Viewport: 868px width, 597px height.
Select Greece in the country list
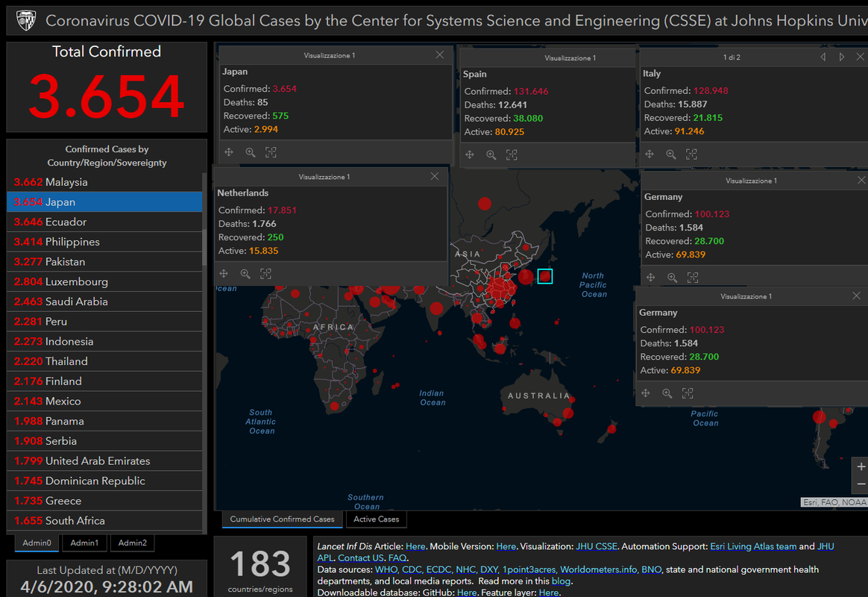[x=104, y=501]
